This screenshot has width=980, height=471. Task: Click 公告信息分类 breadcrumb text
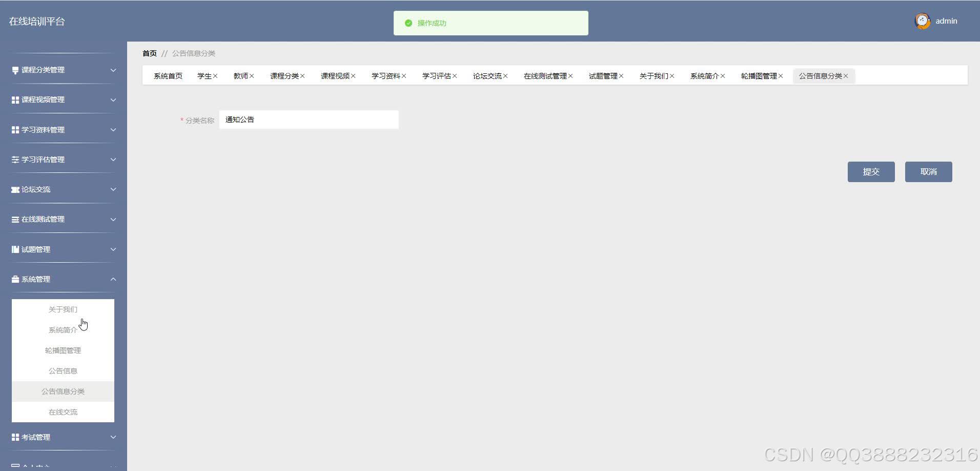(x=194, y=53)
